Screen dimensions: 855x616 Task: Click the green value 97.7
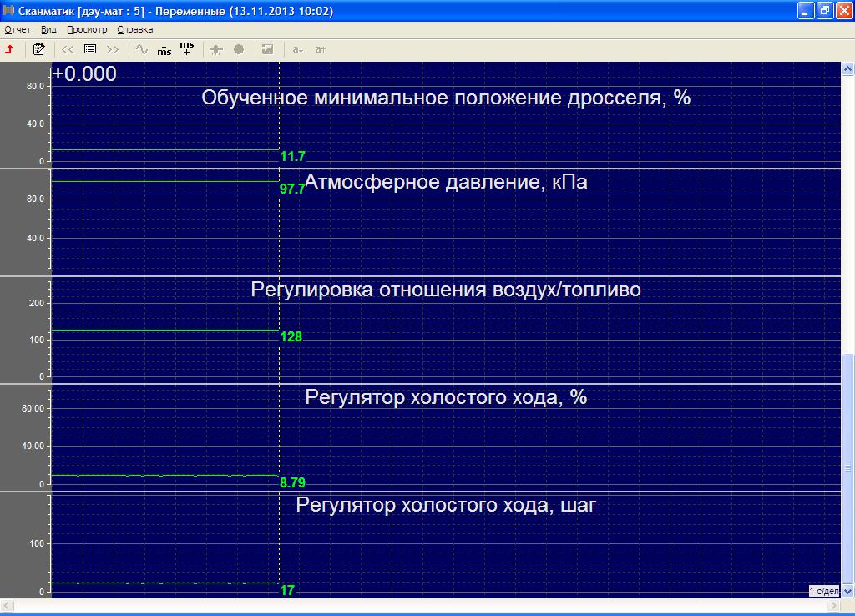coord(292,189)
